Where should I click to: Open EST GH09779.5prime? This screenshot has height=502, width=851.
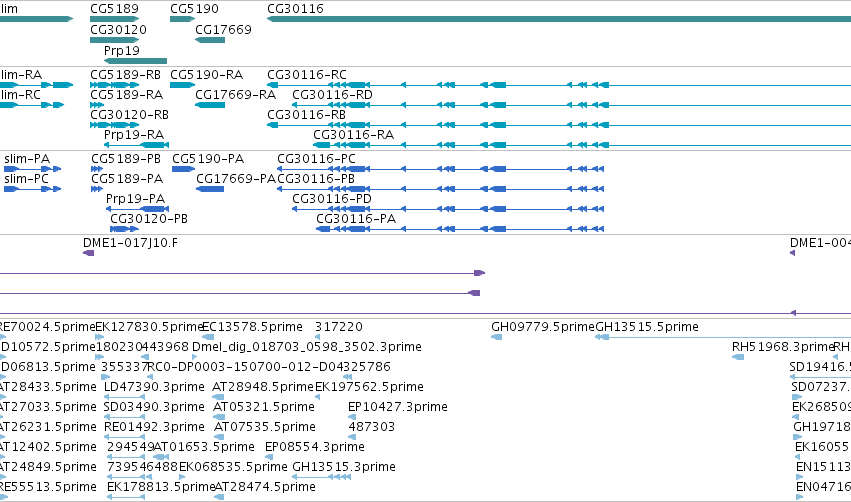tap(543, 327)
